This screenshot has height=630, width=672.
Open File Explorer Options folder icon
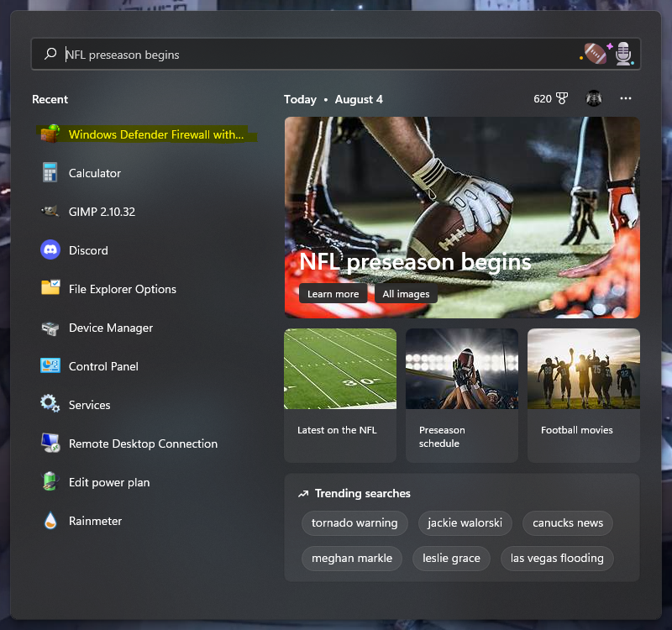point(50,287)
